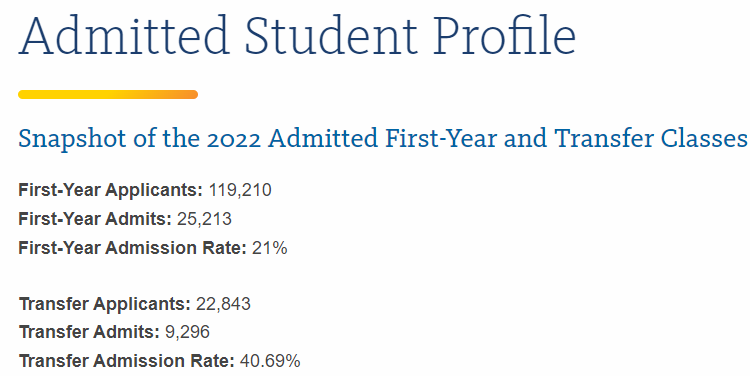Click the 9,296 transfer admits number
This screenshot has height=376, width=750.
187,332
